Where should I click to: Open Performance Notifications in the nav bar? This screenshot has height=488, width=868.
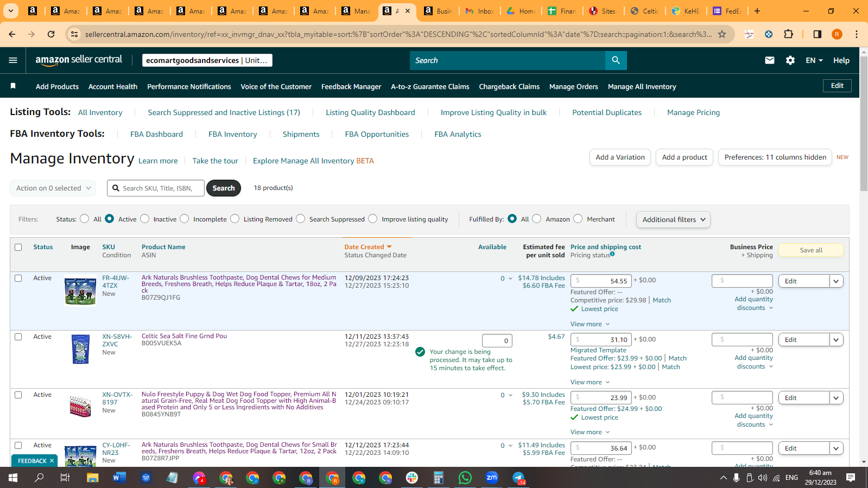coord(189,86)
